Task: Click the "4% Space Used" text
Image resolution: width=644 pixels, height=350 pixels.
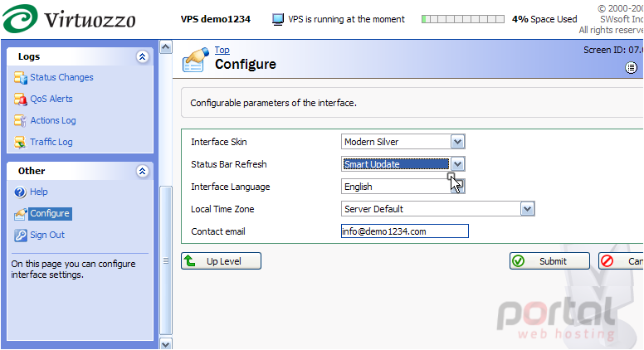Action: pyautogui.click(x=544, y=19)
